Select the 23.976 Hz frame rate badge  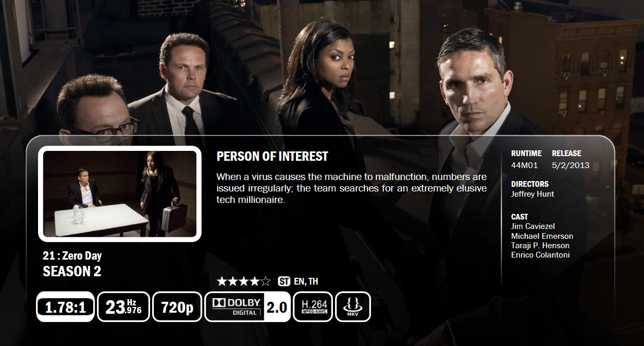(x=123, y=307)
